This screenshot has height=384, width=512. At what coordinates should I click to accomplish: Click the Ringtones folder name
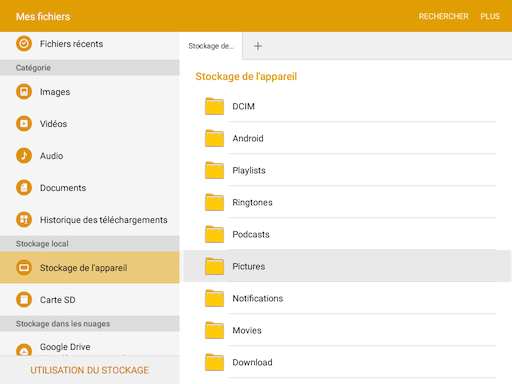pyautogui.click(x=252, y=202)
